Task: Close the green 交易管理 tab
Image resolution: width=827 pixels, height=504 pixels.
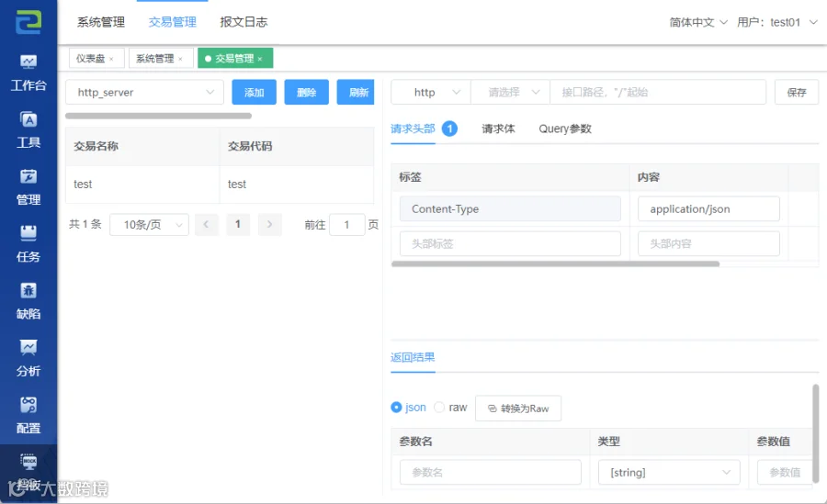Action: click(260, 59)
